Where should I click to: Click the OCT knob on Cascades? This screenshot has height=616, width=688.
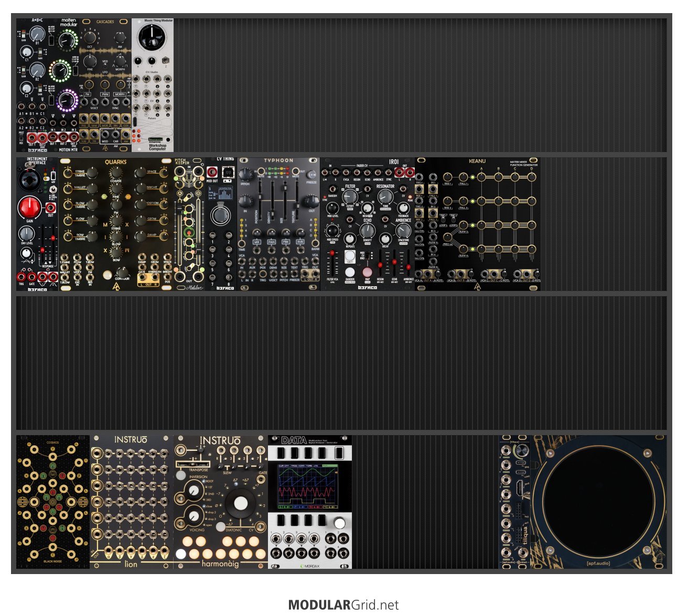click(x=90, y=38)
